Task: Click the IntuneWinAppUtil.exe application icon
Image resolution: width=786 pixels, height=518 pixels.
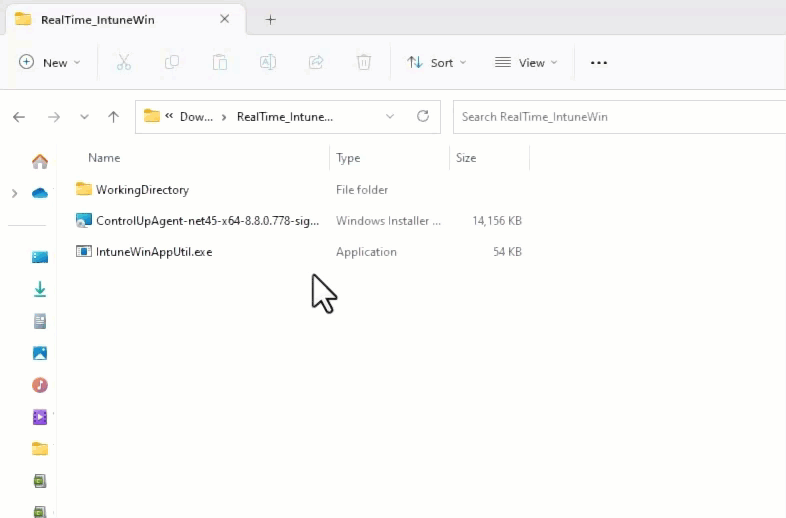Action: (84, 251)
